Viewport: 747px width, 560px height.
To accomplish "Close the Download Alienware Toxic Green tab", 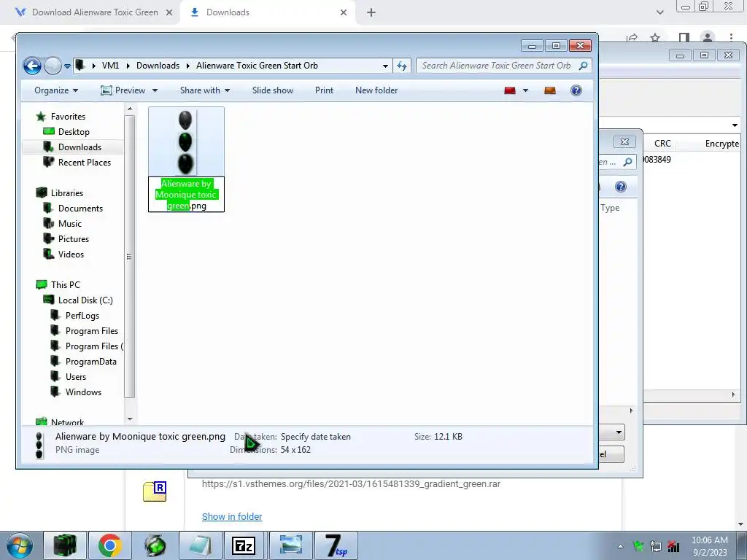I will (169, 13).
